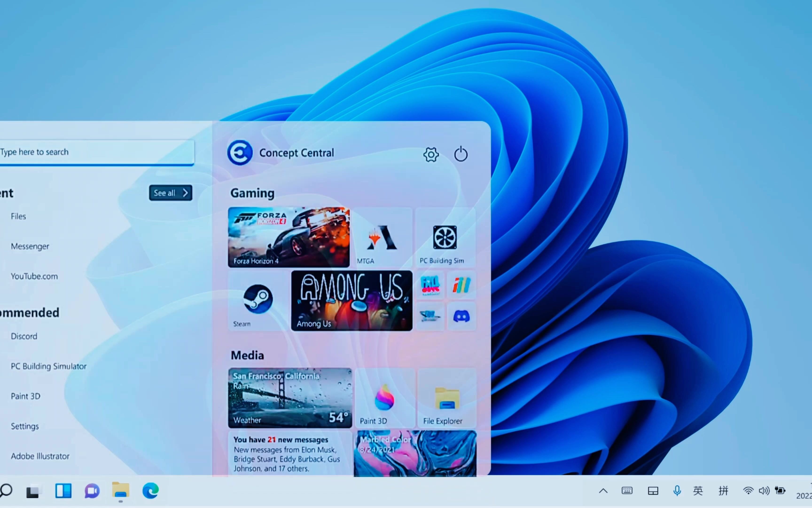The width and height of the screenshot is (812, 508).
Task: Open Discord in the recommended list
Action: [24, 336]
